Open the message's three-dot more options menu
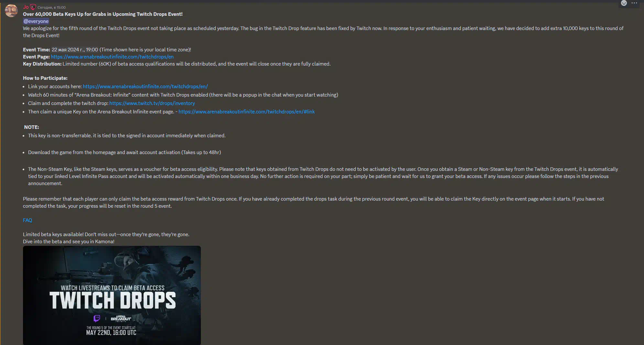 point(634,3)
